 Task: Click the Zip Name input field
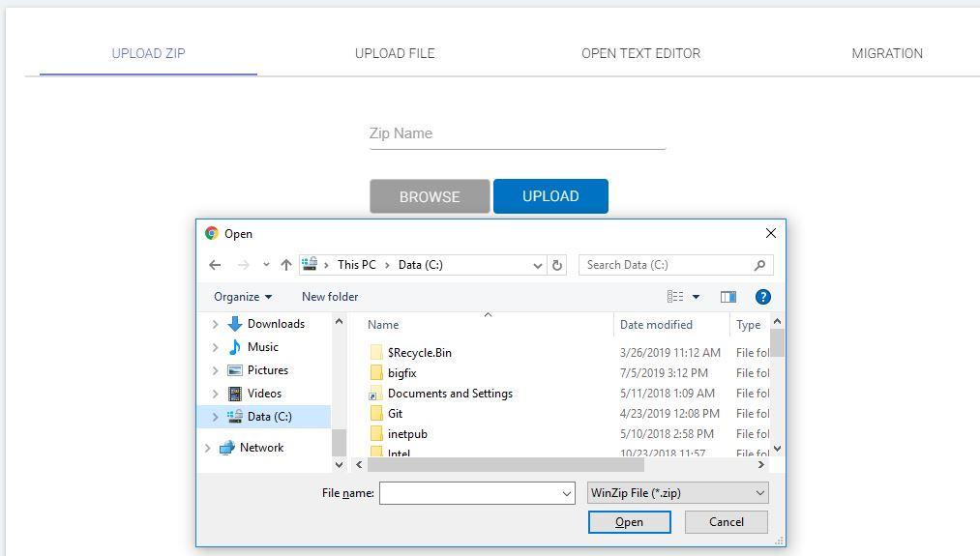pyautogui.click(x=518, y=133)
